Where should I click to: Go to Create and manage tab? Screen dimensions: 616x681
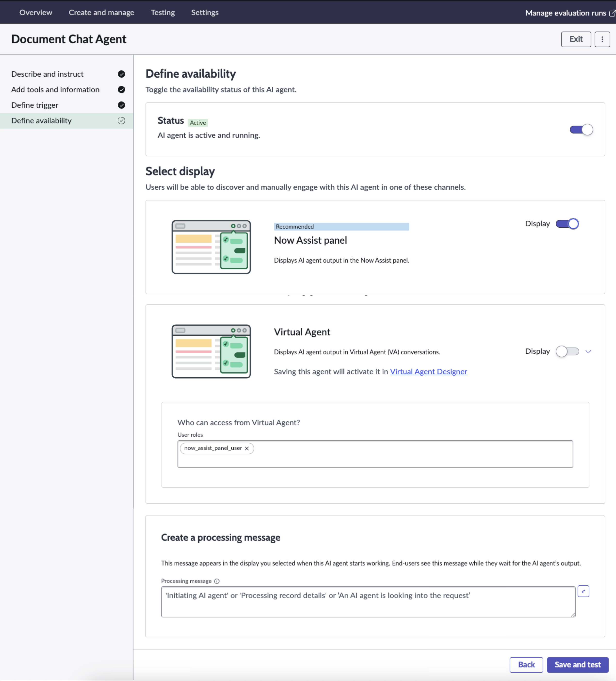pyautogui.click(x=102, y=12)
